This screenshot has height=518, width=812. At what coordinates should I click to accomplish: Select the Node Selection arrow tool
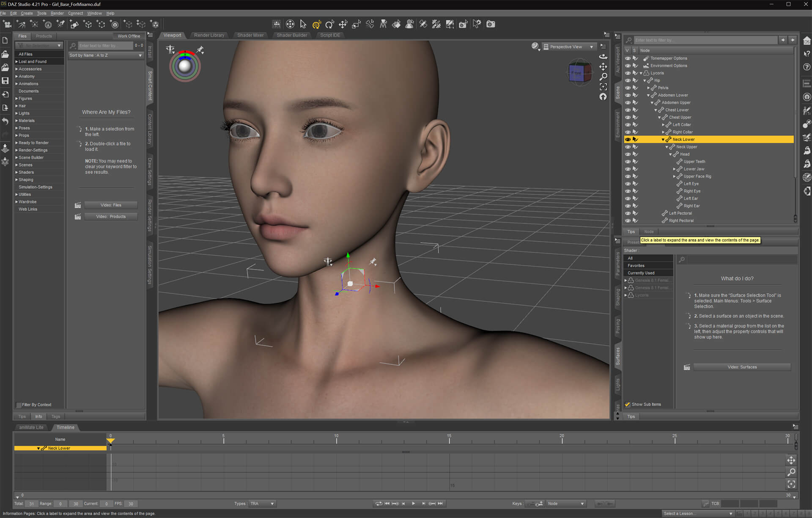(x=303, y=24)
